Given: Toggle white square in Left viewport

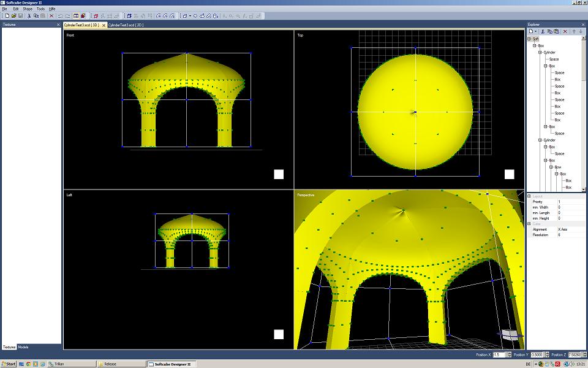Looking at the screenshot, I should coord(279,334).
